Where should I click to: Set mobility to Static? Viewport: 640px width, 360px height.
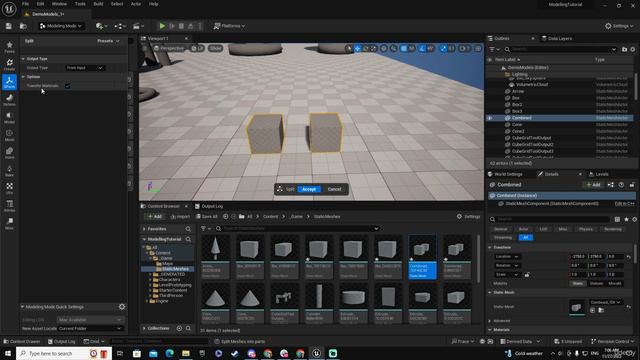pyautogui.click(x=578, y=283)
